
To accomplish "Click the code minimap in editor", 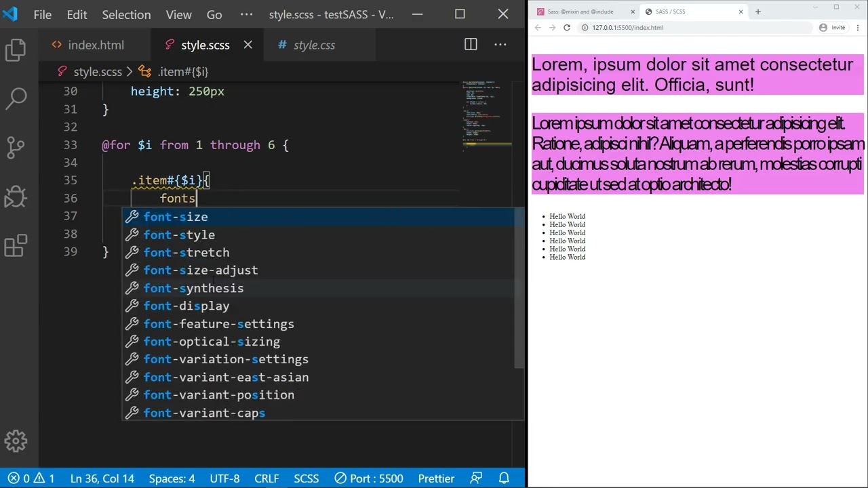I will point(487,115).
